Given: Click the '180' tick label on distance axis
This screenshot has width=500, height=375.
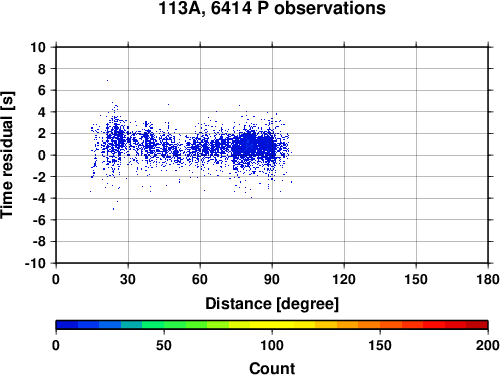Looking at the screenshot, I should pos(488,279).
